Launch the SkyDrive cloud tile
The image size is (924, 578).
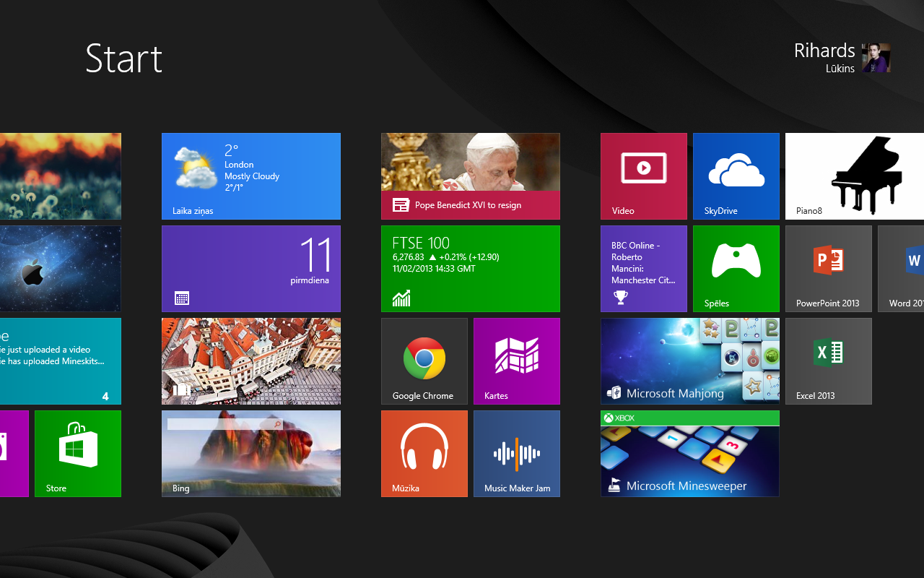[x=736, y=176]
